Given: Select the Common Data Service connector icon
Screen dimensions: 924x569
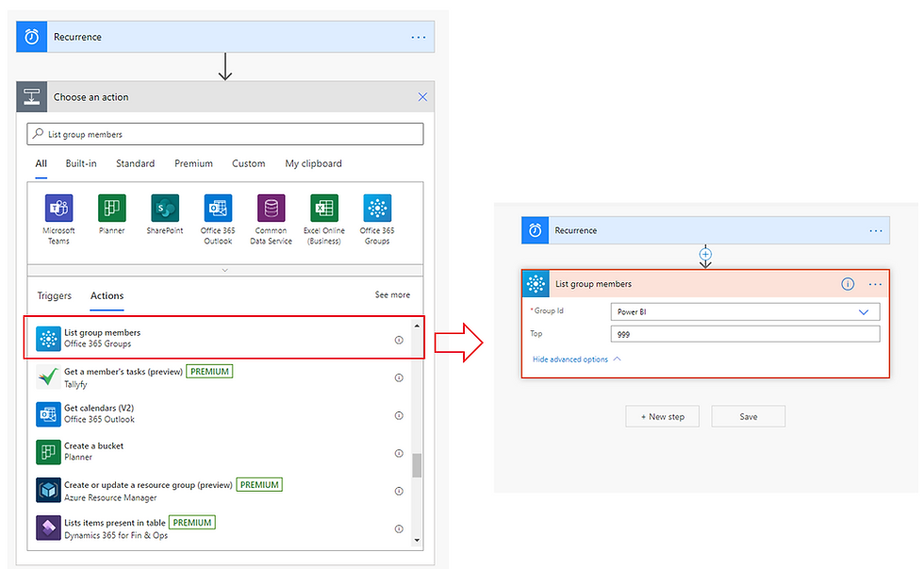Looking at the screenshot, I should (x=272, y=209).
